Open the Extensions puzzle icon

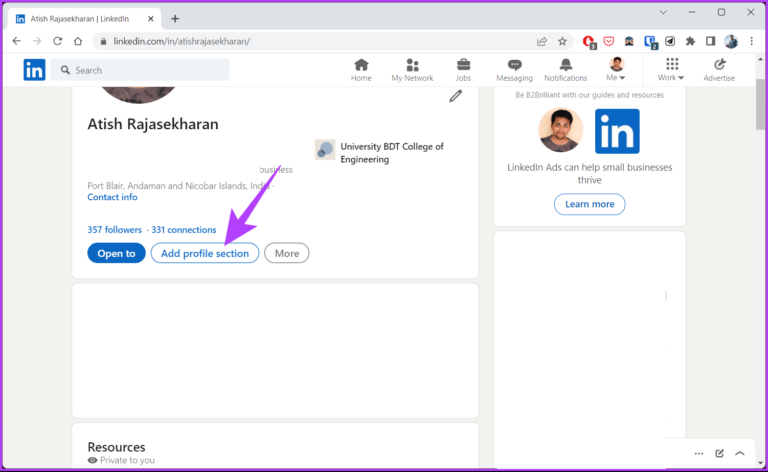point(690,42)
